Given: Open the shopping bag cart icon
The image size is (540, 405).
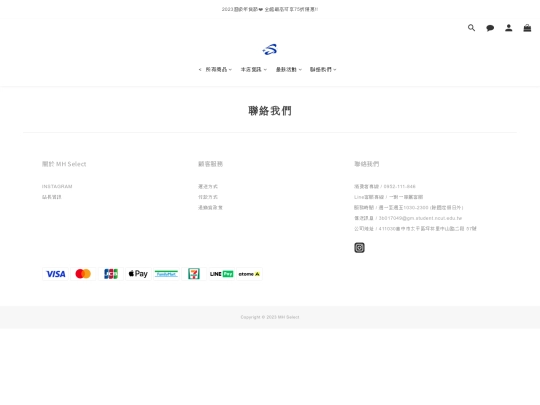Looking at the screenshot, I should click(527, 28).
